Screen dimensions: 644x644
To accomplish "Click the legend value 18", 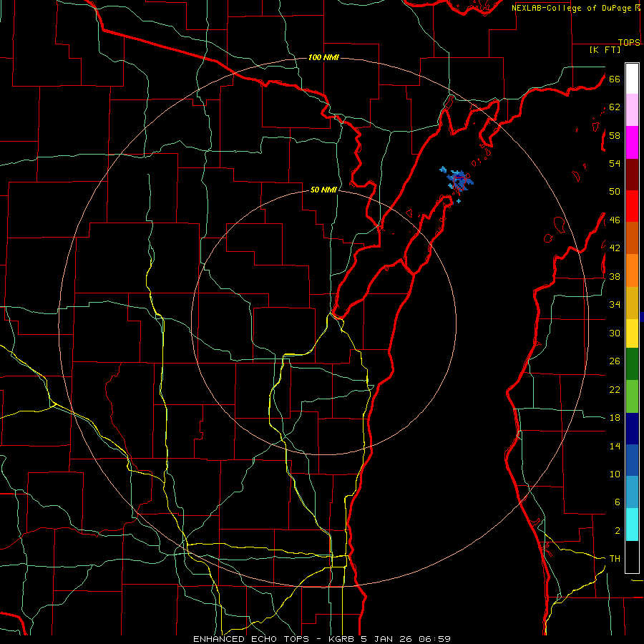I will pyautogui.click(x=615, y=418).
